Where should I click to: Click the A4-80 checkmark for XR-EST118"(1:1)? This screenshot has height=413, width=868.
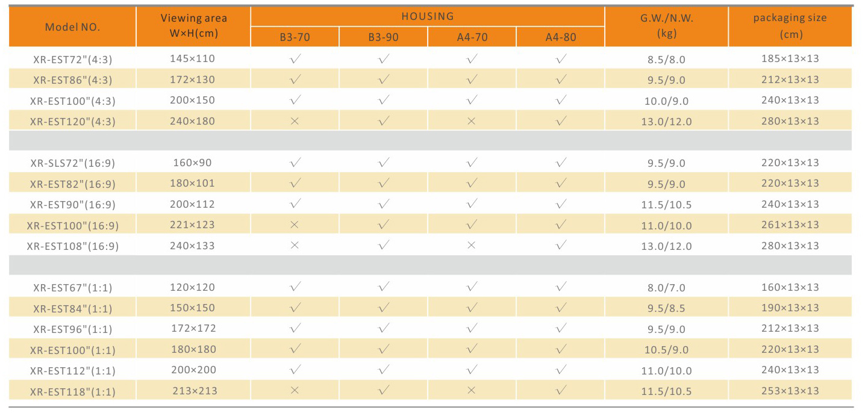(561, 390)
